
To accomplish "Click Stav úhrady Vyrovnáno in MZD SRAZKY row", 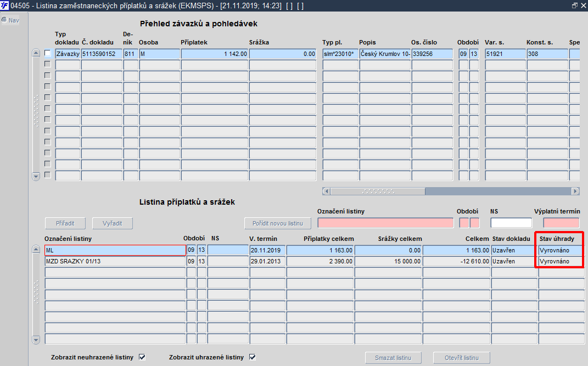I will (561, 262).
